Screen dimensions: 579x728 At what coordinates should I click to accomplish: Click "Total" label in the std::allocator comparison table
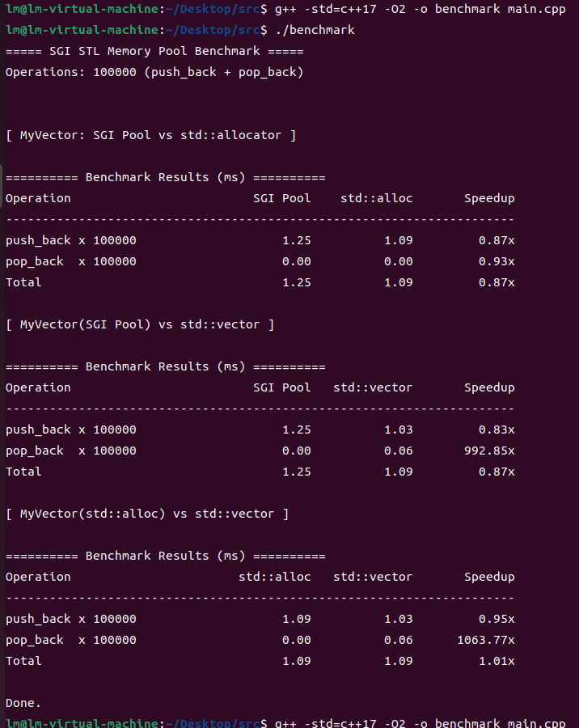pyautogui.click(x=23, y=283)
